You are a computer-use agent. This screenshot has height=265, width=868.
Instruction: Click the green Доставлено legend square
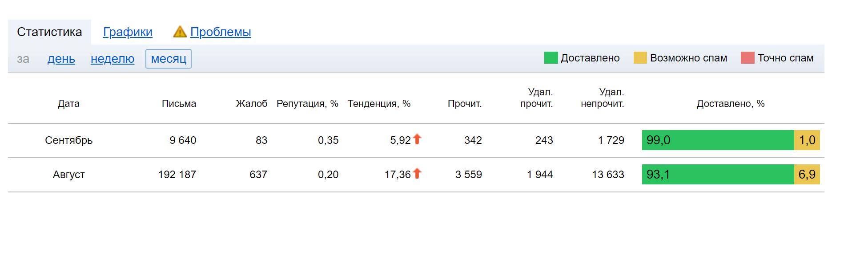click(x=551, y=58)
